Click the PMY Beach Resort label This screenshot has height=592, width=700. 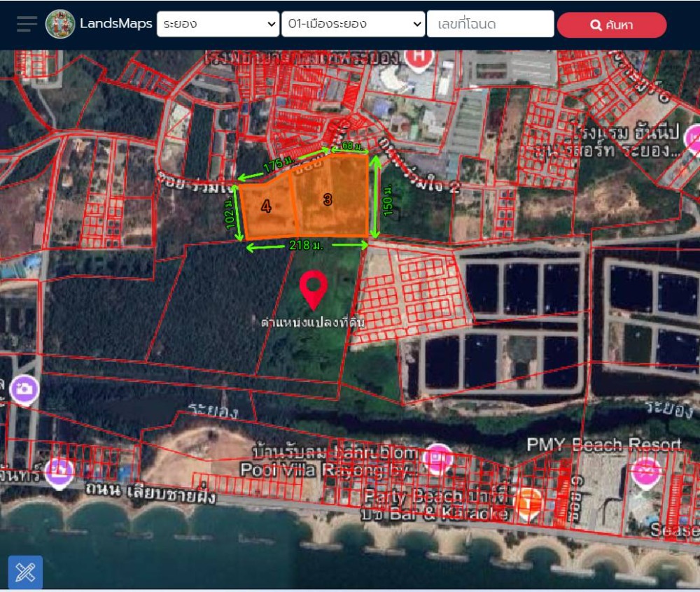coord(603,444)
